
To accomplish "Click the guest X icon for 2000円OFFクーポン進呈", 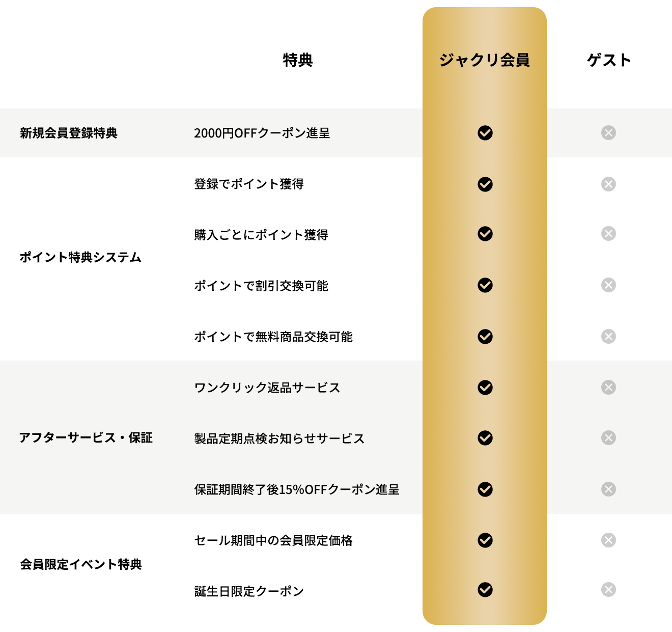I will point(608,133).
